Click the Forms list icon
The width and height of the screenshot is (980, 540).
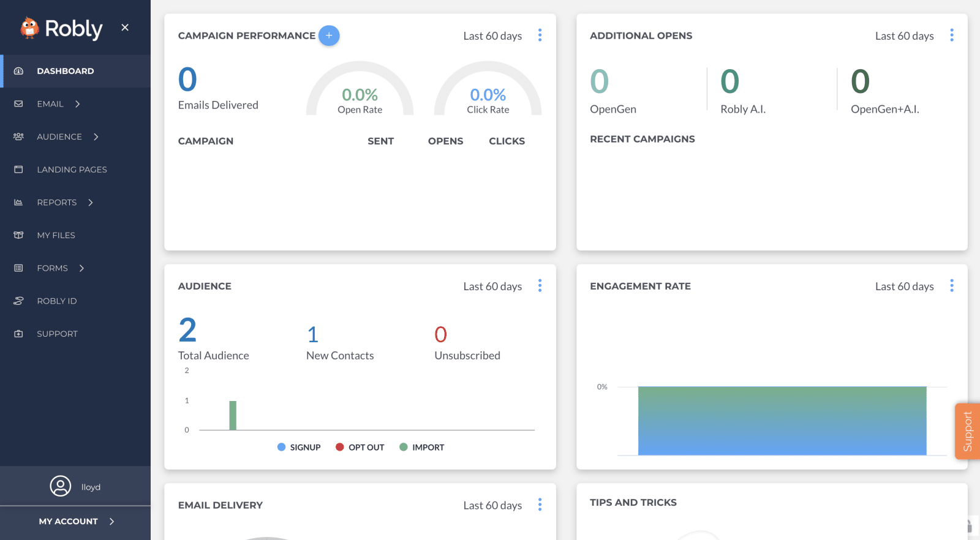click(x=18, y=268)
